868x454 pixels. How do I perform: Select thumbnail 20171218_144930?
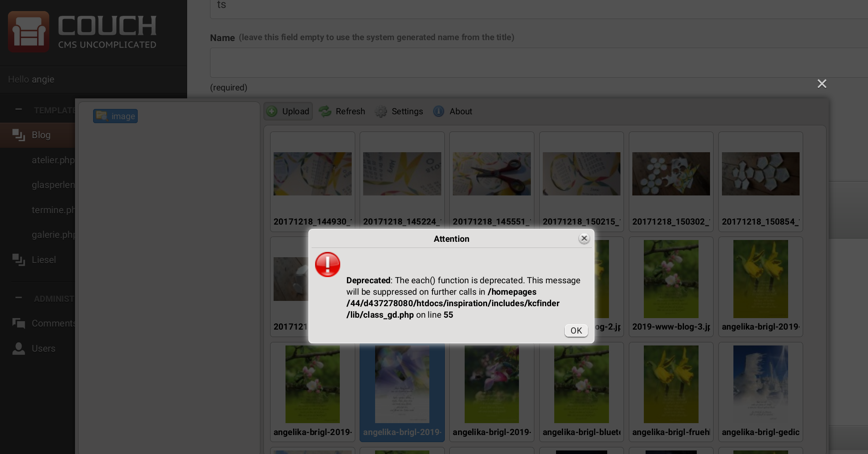(x=312, y=182)
